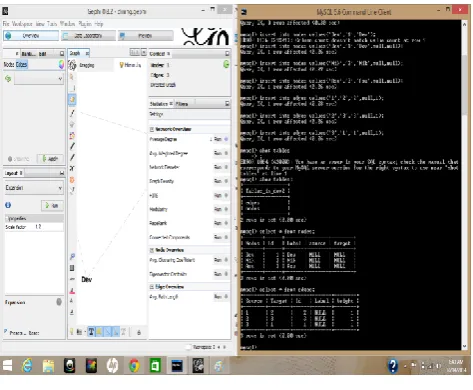Click the light bulb background color icon
Viewport: 473px width, 390px height.
click(x=71, y=332)
